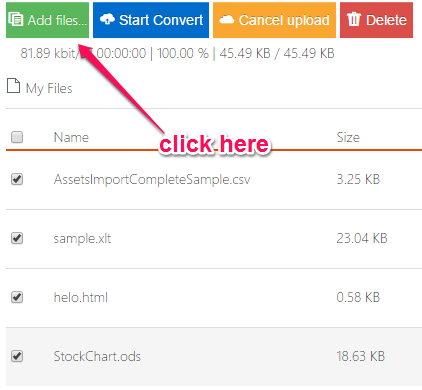
Task: Click the trash can icon on Delete
Action: [x=353, y=19]
